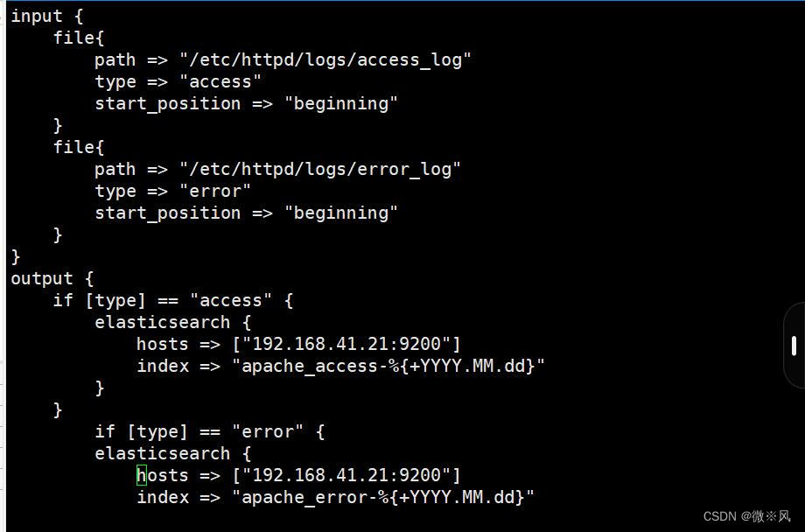Click the second start_position "beginning" value
Screen dimensions: 805x532
[341, 213]
